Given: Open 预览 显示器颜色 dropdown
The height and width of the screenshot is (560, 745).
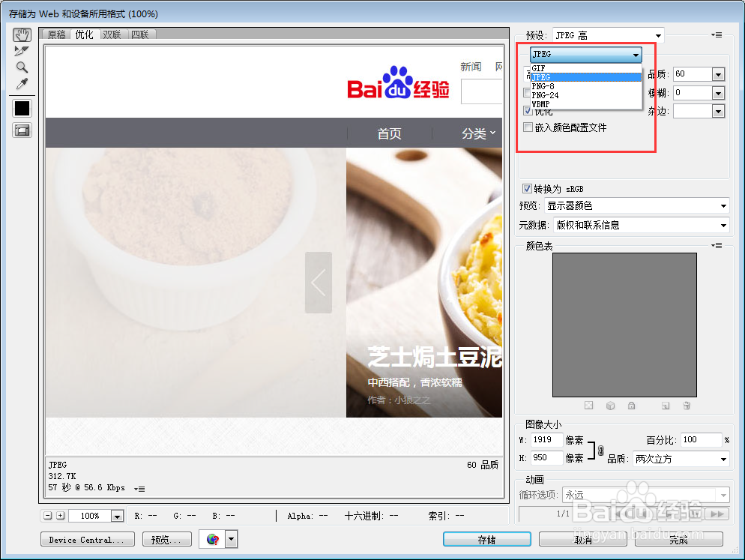Looking at the screenshot, I should coord(636,205).
